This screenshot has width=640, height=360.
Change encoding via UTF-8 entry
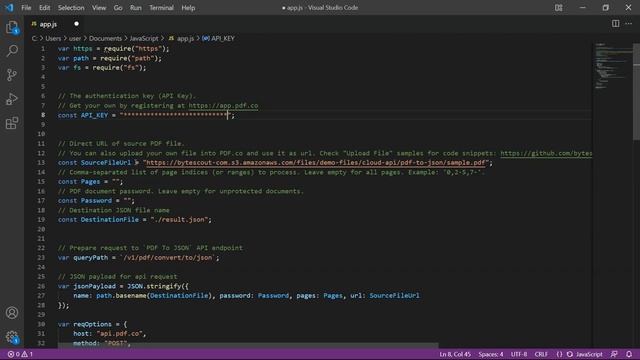[519, 354]
